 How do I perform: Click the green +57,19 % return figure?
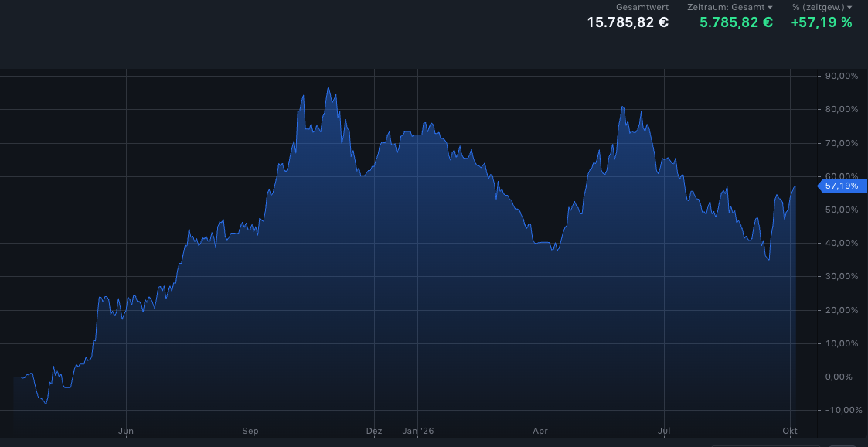click(x=822, y=22)
